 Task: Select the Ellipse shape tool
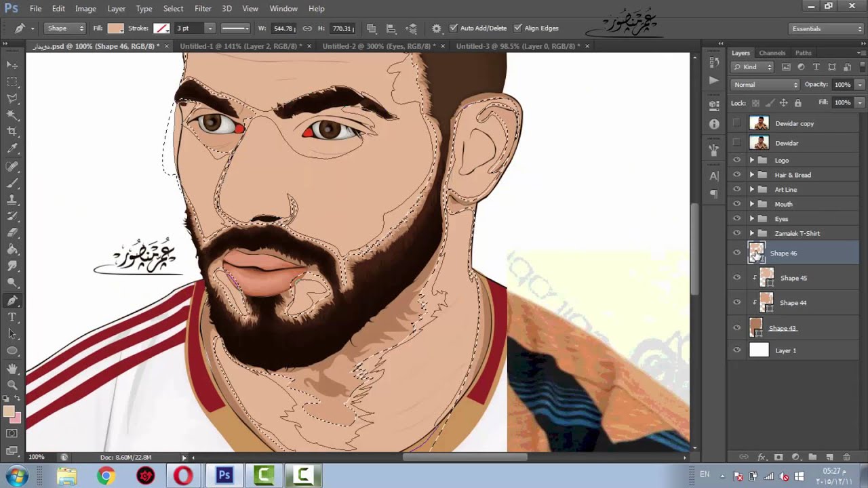click(12, 351)
